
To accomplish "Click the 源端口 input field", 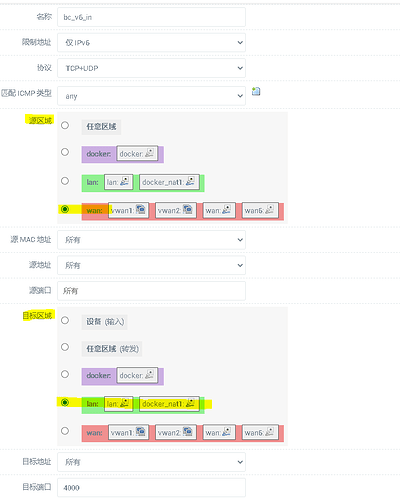I will point(151,291).
